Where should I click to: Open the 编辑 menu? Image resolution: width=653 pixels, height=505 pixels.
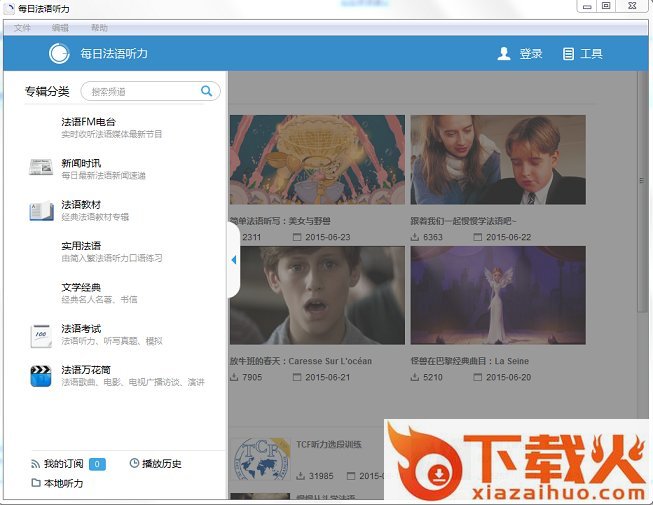coord(60,28)
